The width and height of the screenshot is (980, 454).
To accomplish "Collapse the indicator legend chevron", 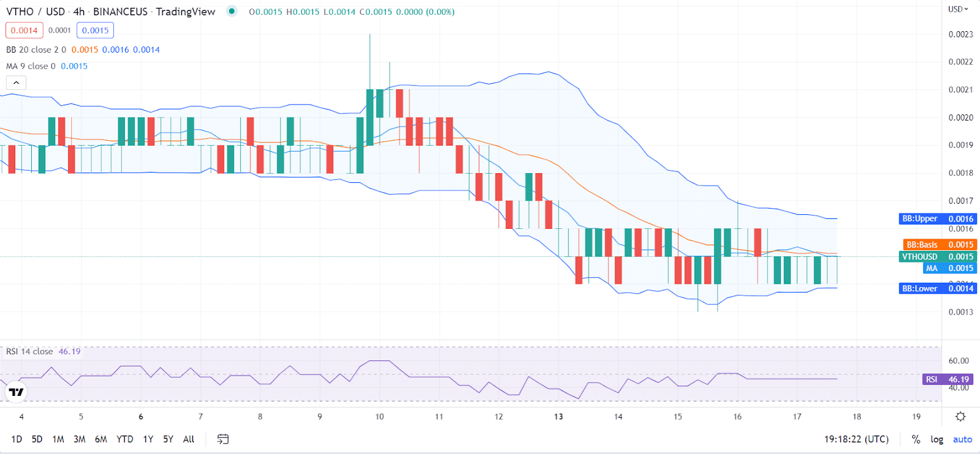I will [x=17, y=83].
